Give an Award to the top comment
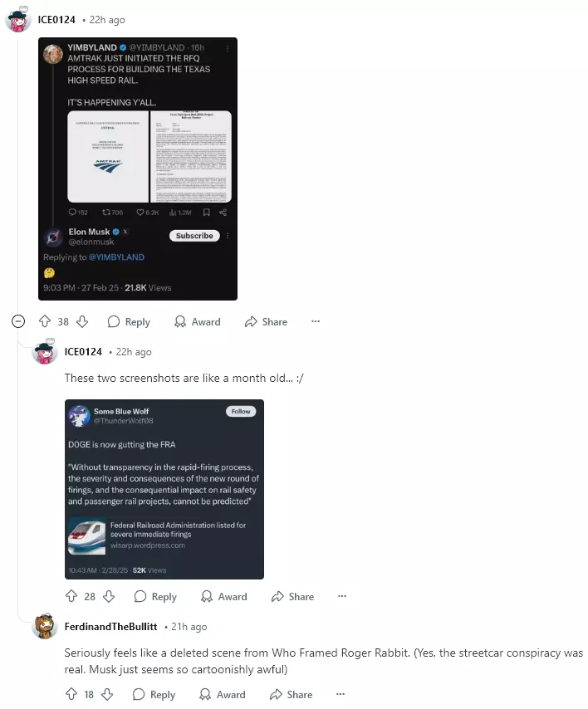 (x=198, y=322)
